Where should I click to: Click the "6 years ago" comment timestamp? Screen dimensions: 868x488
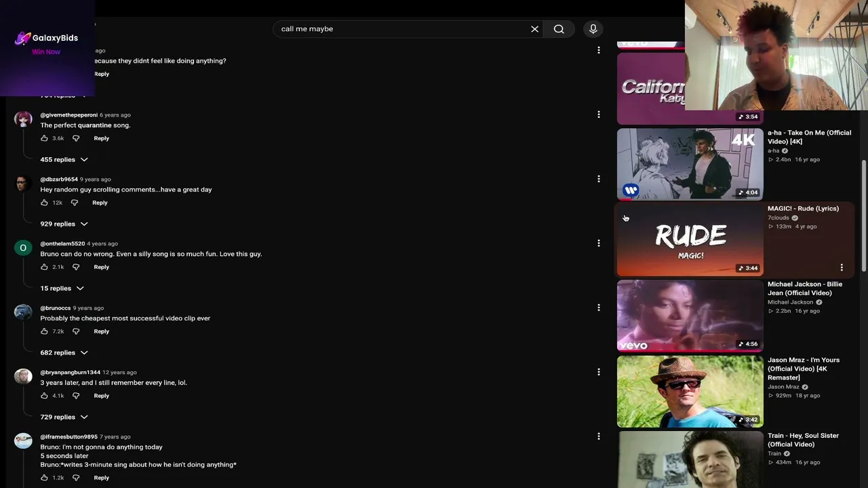(x=115, y=115)
